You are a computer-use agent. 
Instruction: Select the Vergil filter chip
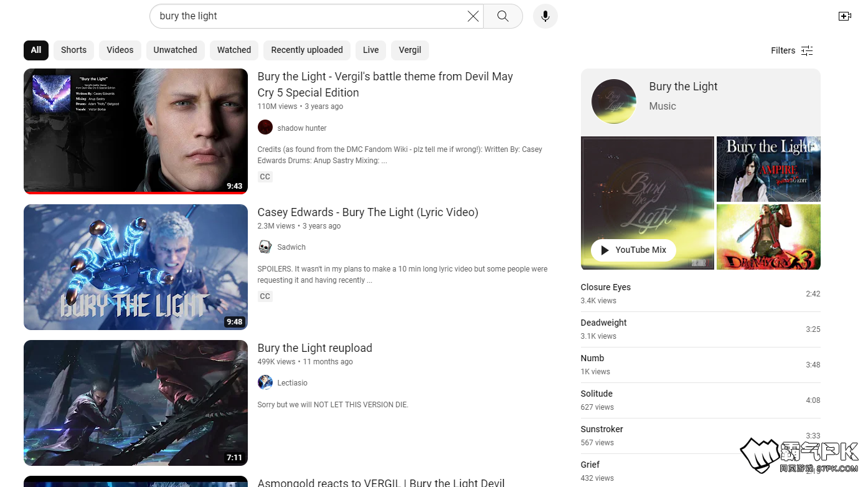coord(410,50)
